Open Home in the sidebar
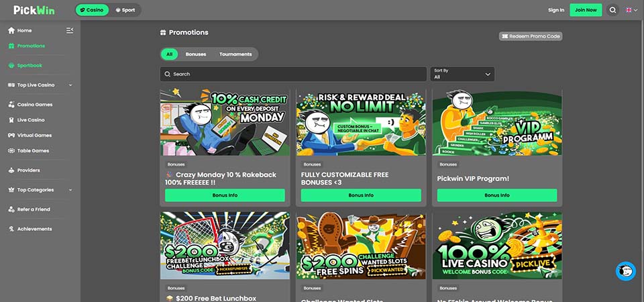 click(24, 30)
